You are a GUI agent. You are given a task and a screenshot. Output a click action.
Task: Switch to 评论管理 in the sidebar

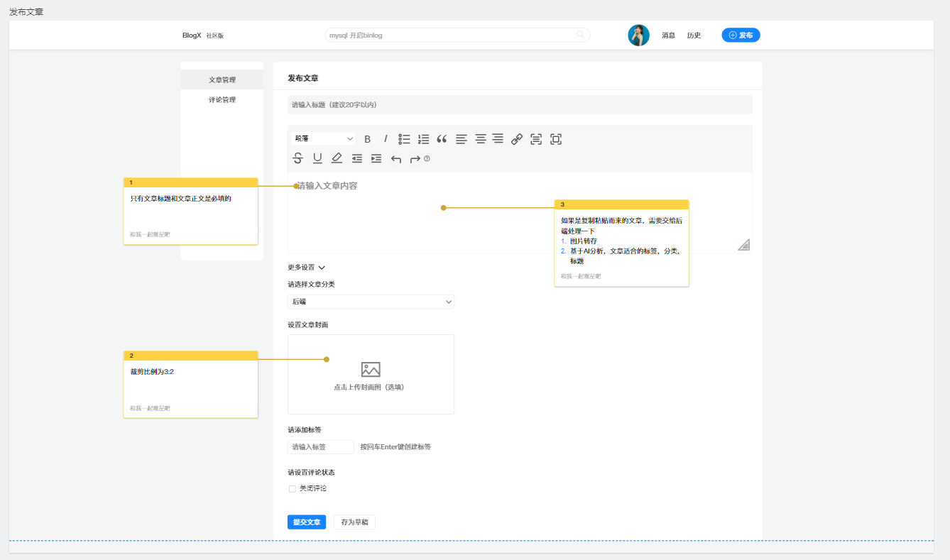[x=222, y=100]
